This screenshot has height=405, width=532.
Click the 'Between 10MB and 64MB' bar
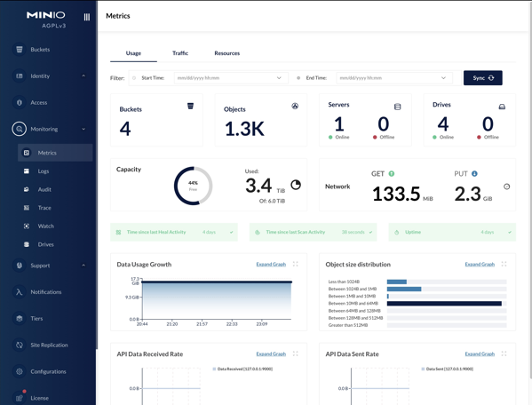(x=444, y=304)
